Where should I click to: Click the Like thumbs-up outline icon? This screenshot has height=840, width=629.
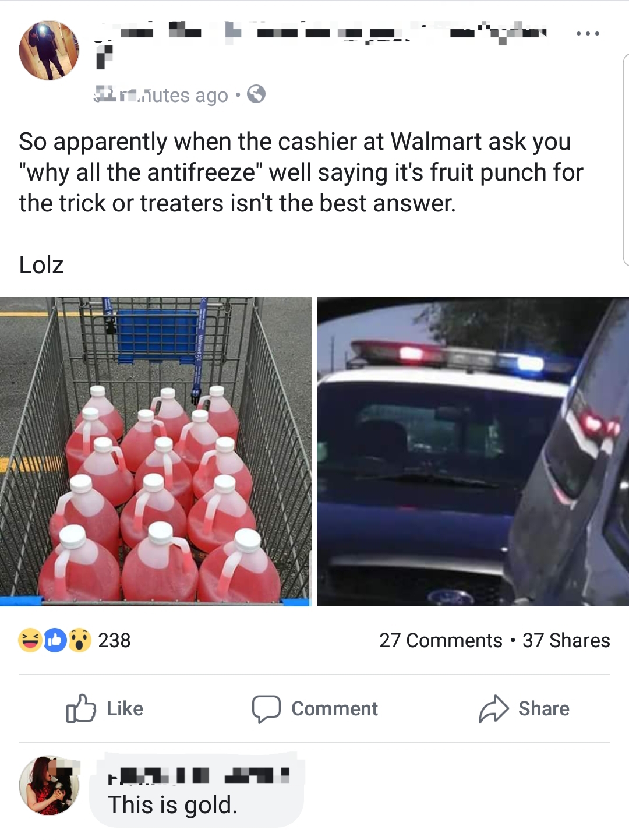[x=81, y=708]
